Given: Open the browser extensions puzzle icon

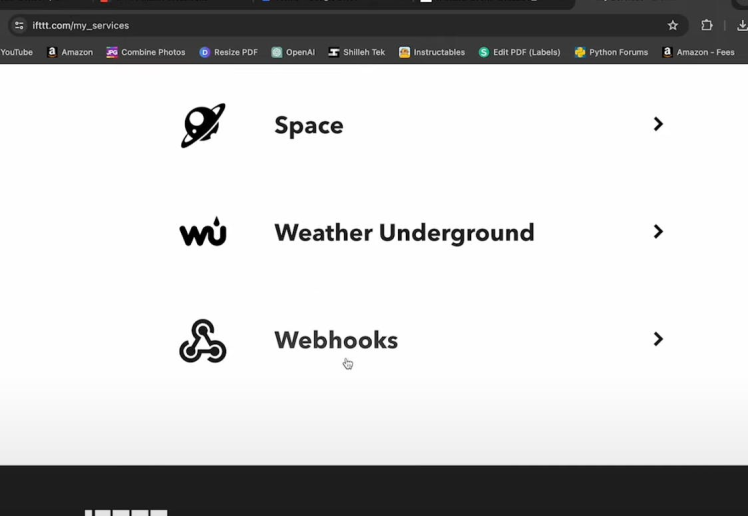Looking at the screenshot, I should [706, 25].
